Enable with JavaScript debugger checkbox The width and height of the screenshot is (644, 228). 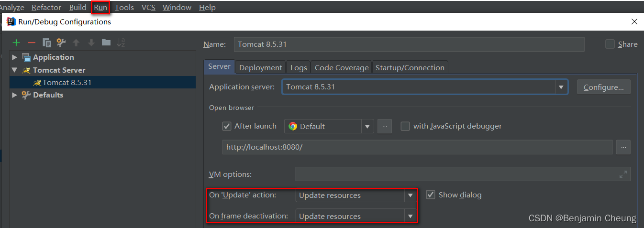[405, 126]
